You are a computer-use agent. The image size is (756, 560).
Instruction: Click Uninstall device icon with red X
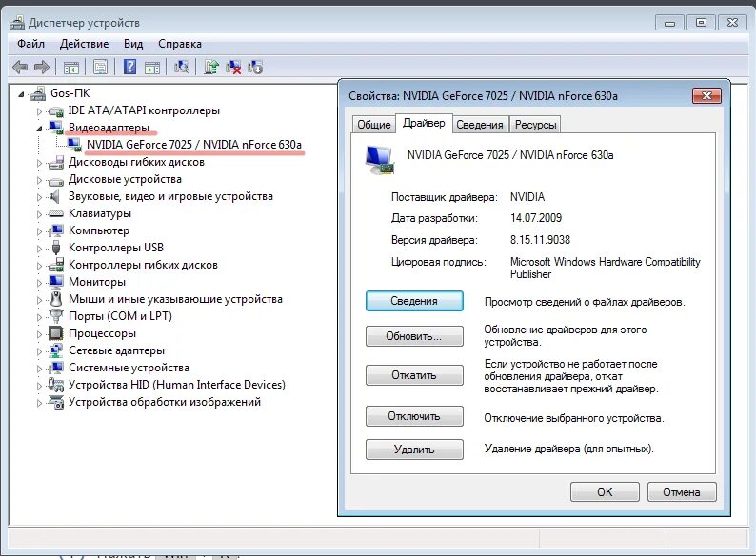pos(233,67)
